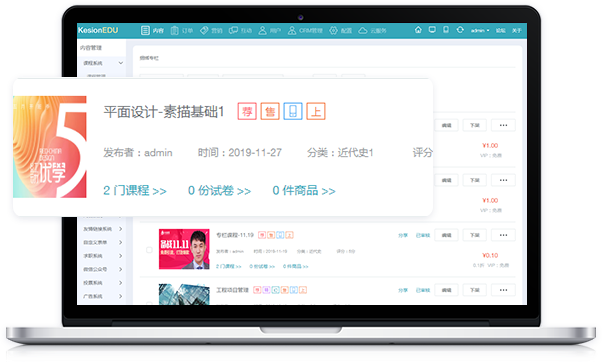This screenshot has height=362, width=602.
Task: Click the 论坛 forum link
Action: pyautogui.click(x=501, y=30)
